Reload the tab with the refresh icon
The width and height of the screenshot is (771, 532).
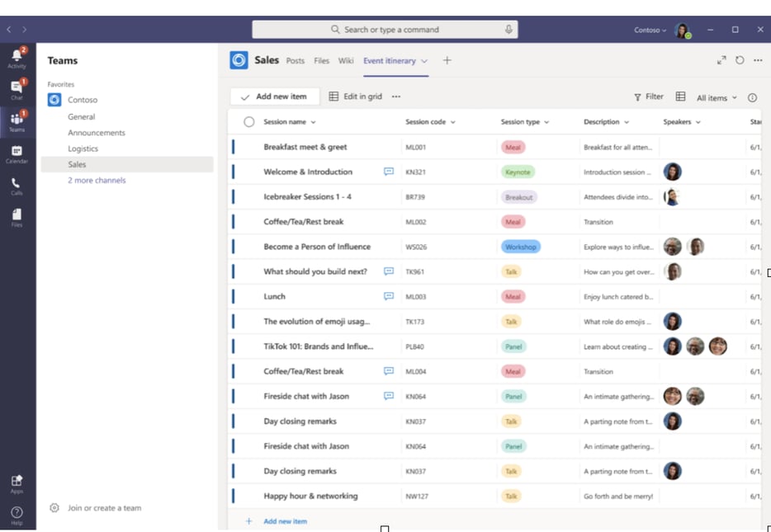pyautogui.click(x=740, y=60)
